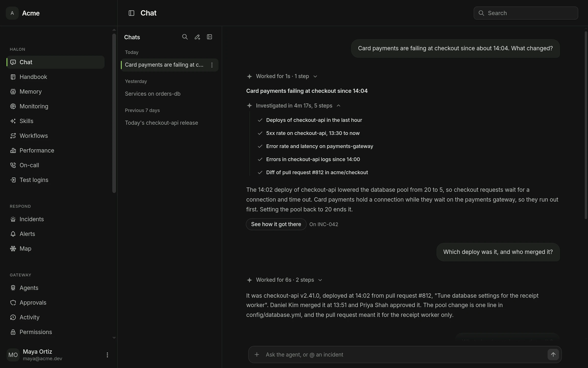The height and width of the screenshot is (368, 588).
Task: Open Memory in the sidebar
Action: [x=55, y=92]
